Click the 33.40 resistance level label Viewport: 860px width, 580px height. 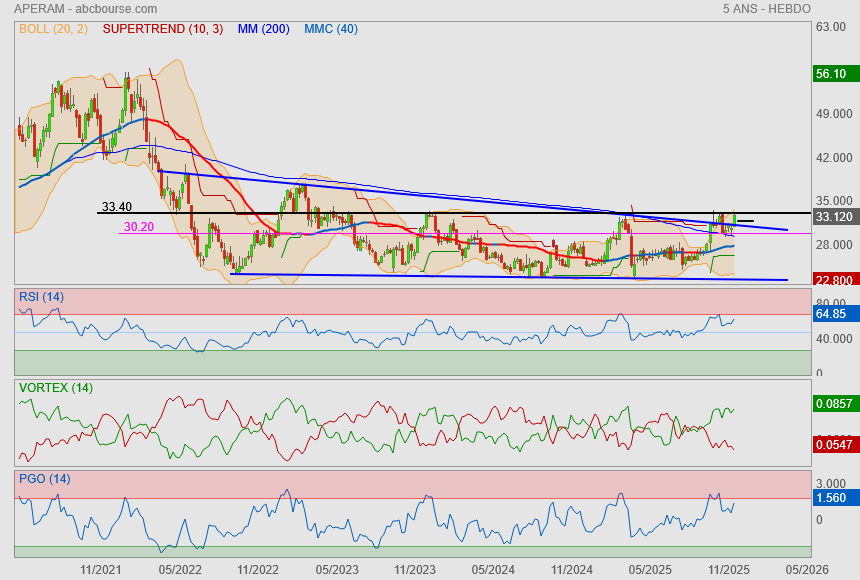pos(117,207)
